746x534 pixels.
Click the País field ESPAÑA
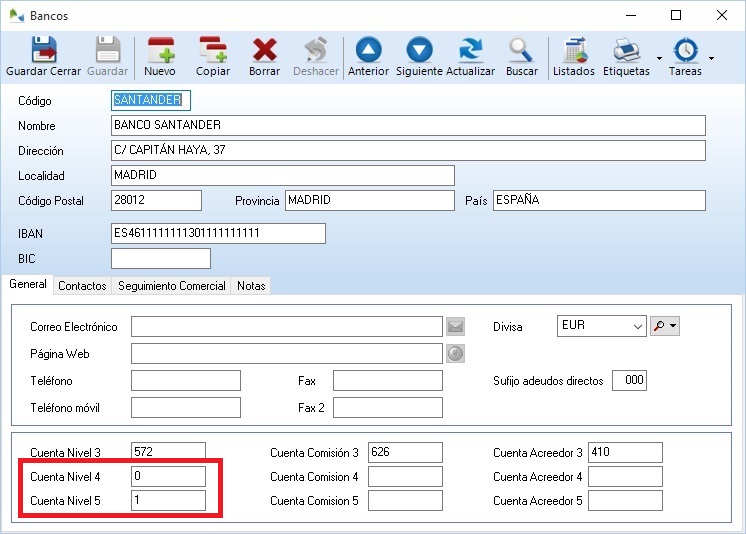pyautogui.click(x=599, y=200)
